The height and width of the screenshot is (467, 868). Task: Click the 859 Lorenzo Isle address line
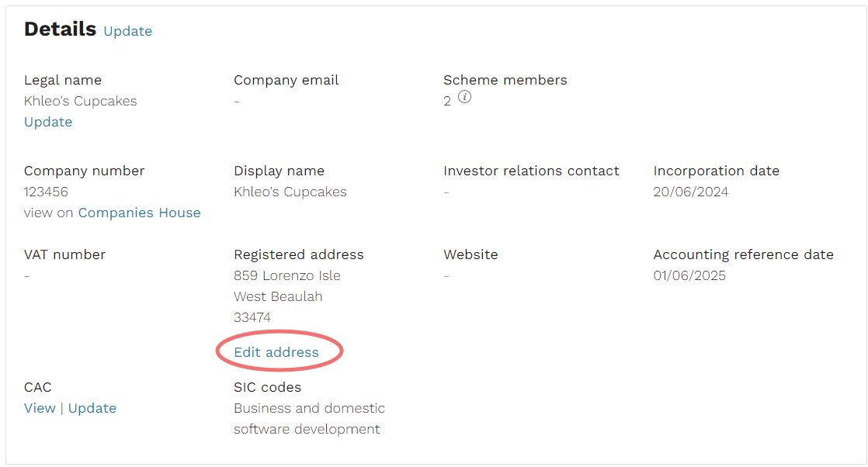287,275
